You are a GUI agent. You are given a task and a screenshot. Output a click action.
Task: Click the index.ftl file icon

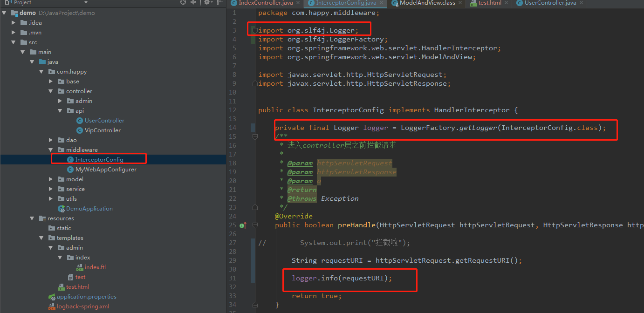[80, 267]
